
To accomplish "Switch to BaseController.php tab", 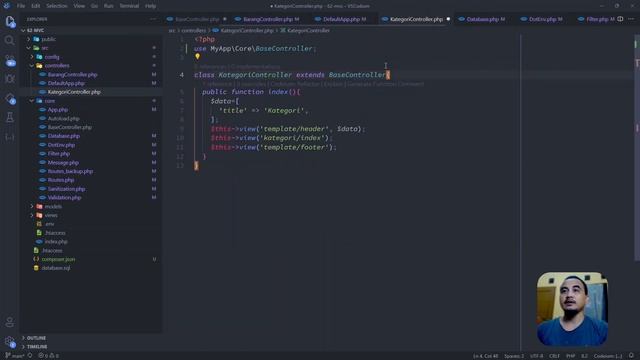I will click(198, 19).
